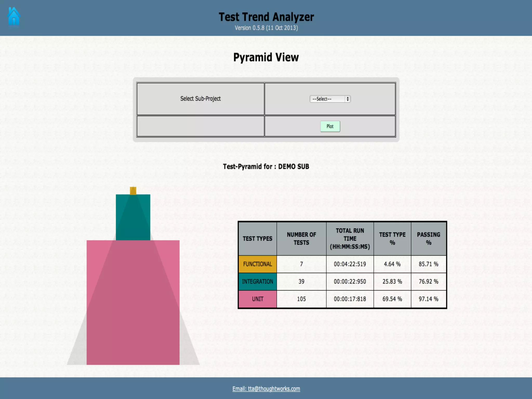Click test type percentage '69.54 %'
532x399 pixels.
point(392,299)
